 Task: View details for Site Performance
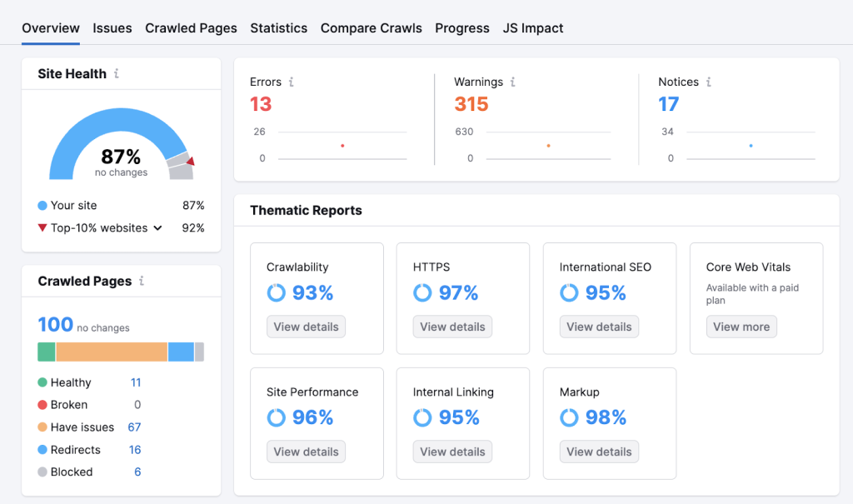pyautogui.click(x=306, y=451)
